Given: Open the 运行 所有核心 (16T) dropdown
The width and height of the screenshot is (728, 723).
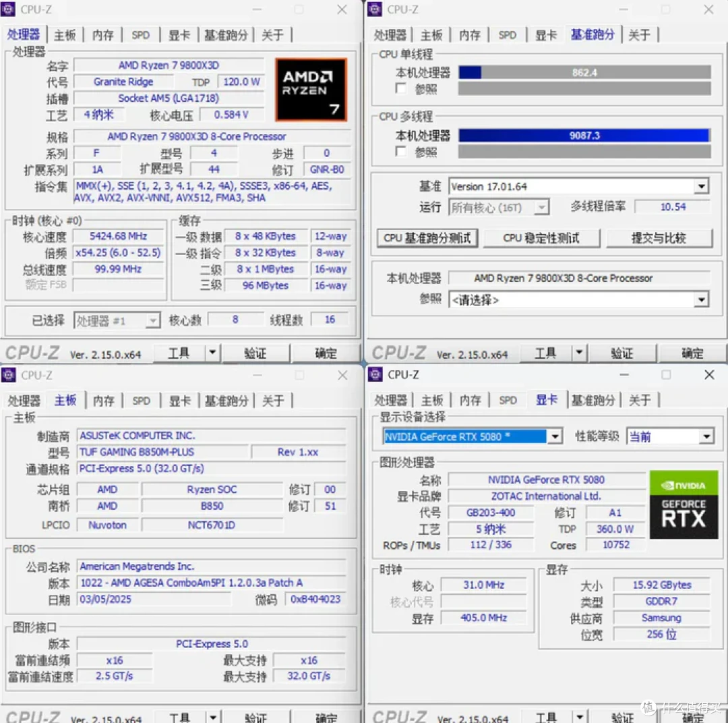Looking at the screenshot, I should click(541, 207).
